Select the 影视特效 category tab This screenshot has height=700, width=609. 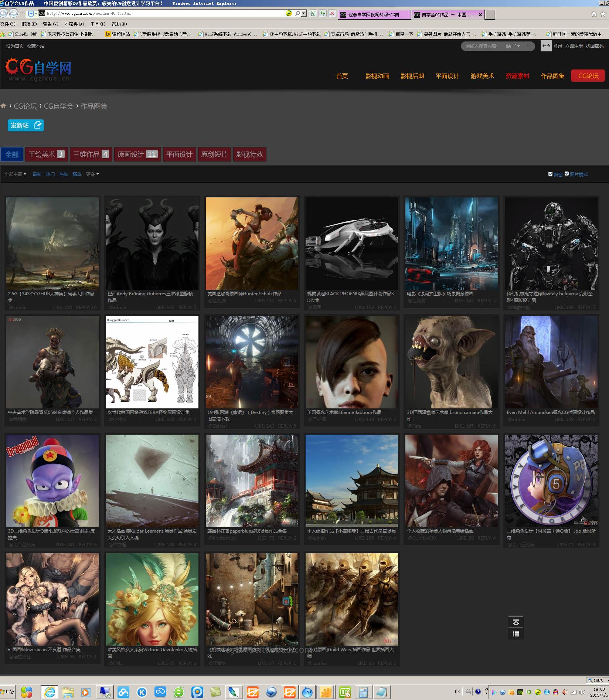pyautogui.click(x=249, y=154)
